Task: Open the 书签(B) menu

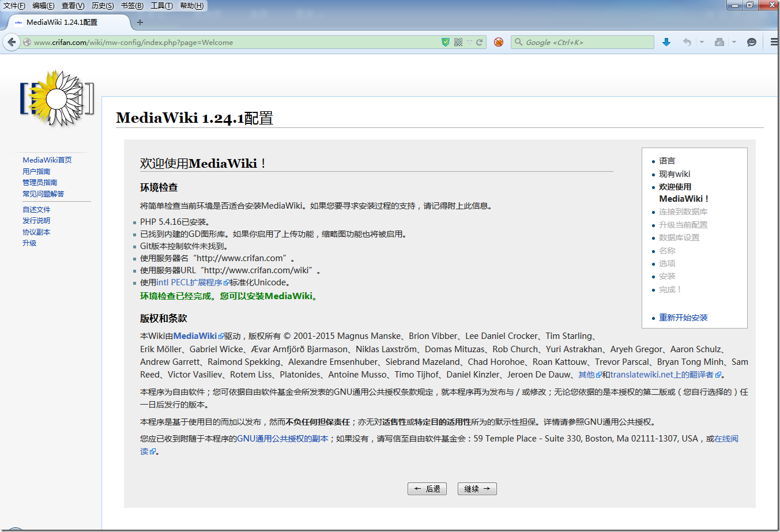Action: tap(132, 6)
